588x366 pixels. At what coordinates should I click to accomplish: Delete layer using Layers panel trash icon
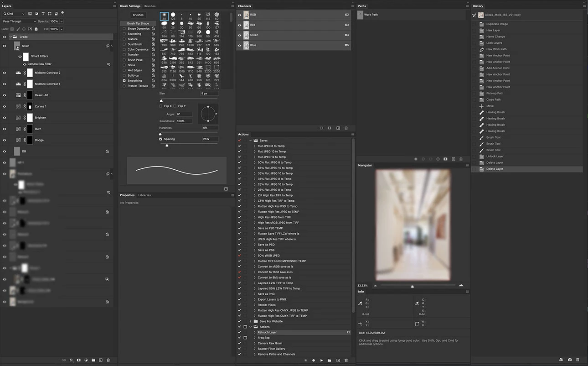point(108,361)
